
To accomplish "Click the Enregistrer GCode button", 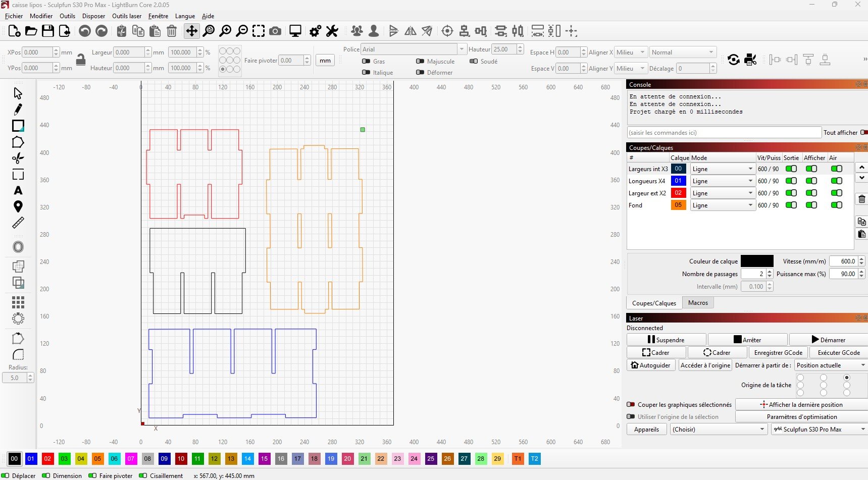I will [x=778, y=353].
